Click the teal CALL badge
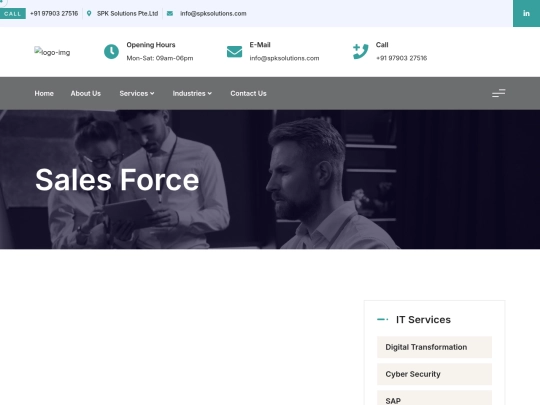540x405 pixels. 13,14
